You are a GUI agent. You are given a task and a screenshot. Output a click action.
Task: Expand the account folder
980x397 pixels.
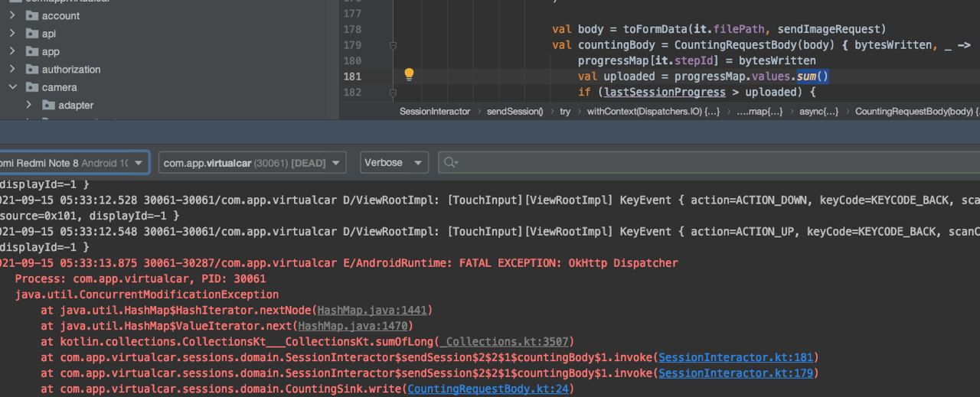[x=12, y=15]
